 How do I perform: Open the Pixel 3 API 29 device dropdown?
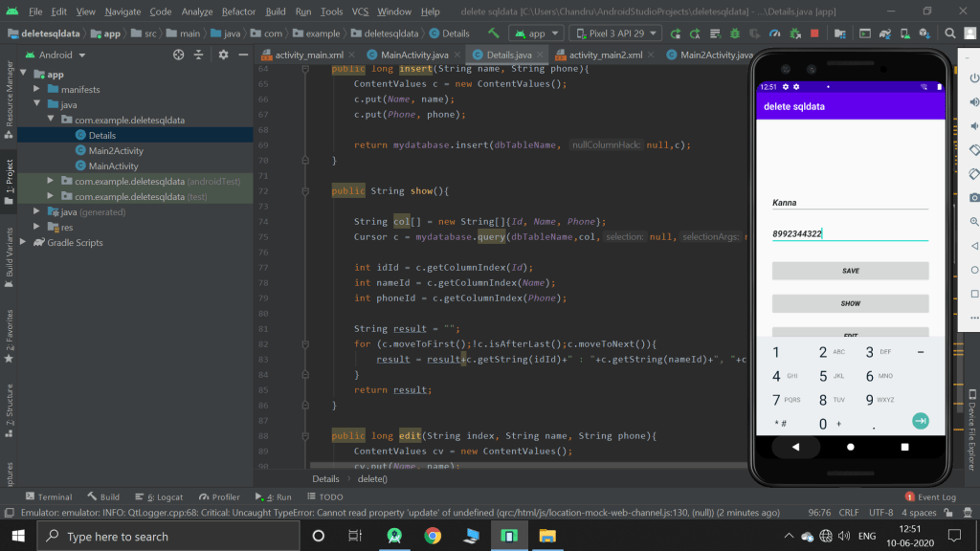(613, 33)
